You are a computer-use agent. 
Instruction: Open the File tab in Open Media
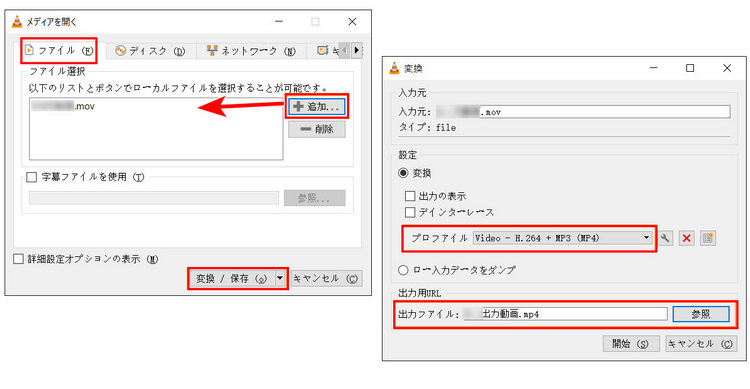[59, 51]
